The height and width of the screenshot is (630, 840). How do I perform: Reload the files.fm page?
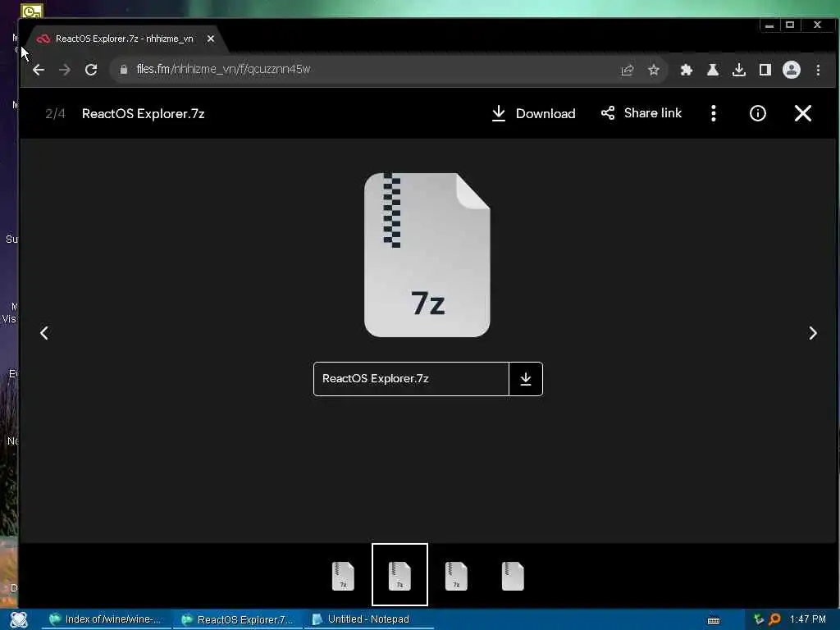tap(91, 70)
